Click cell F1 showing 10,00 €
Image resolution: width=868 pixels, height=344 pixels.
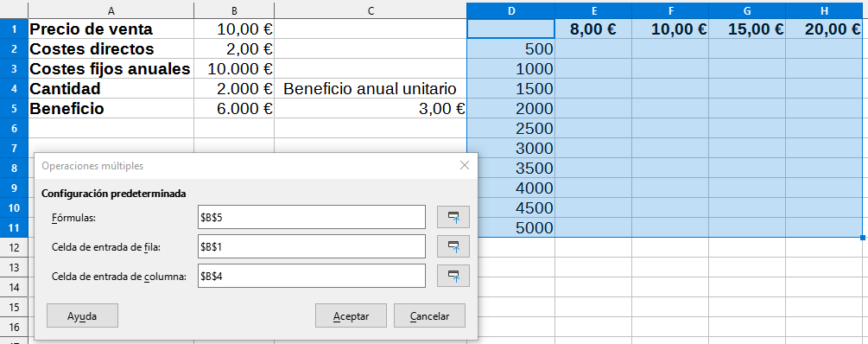point(670,29)
